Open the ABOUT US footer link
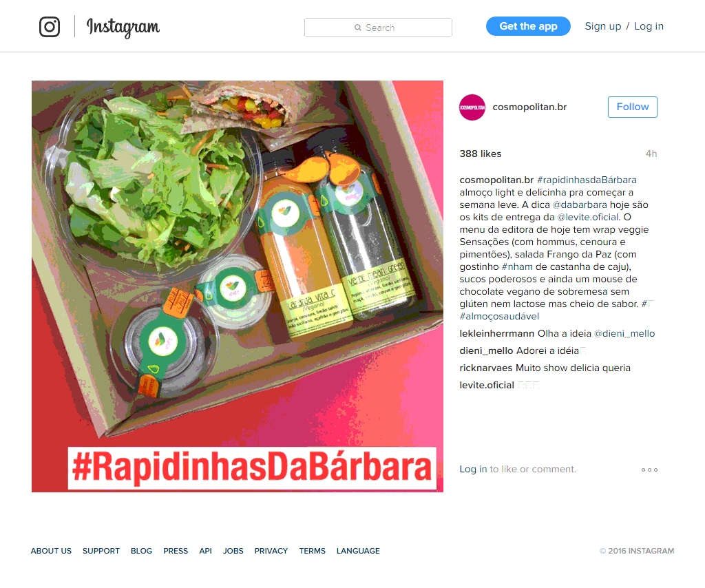 pos(51,551)
